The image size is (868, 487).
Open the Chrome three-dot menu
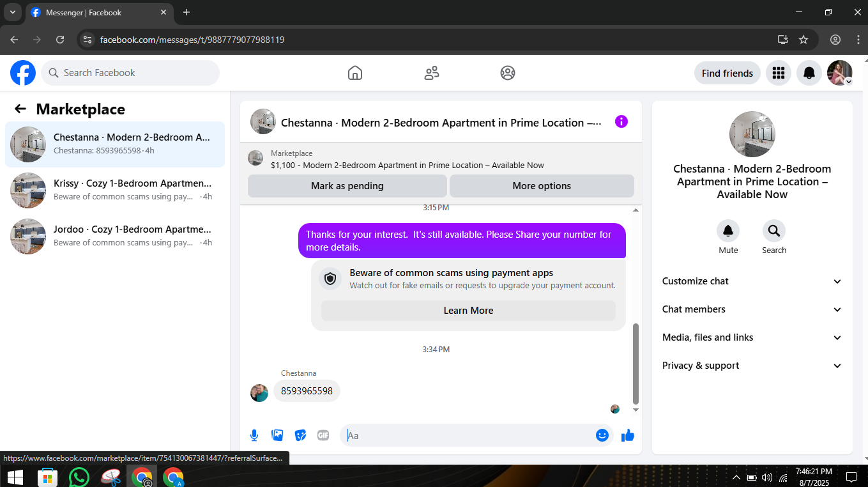pyautogui.click(x=858, y=40)
